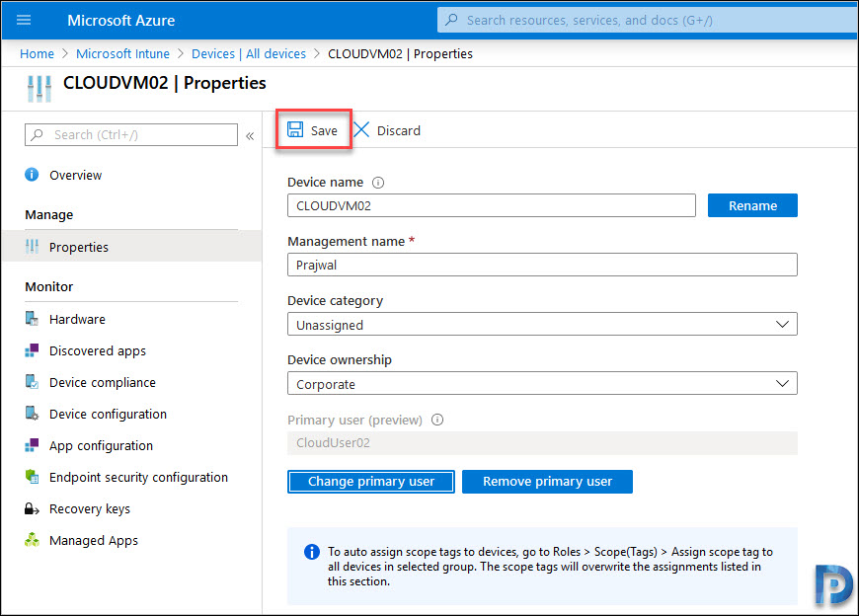Select Properties in the Manage section
Screen dimensions: 859x616
pyautogui.click(x=131, y=247)
